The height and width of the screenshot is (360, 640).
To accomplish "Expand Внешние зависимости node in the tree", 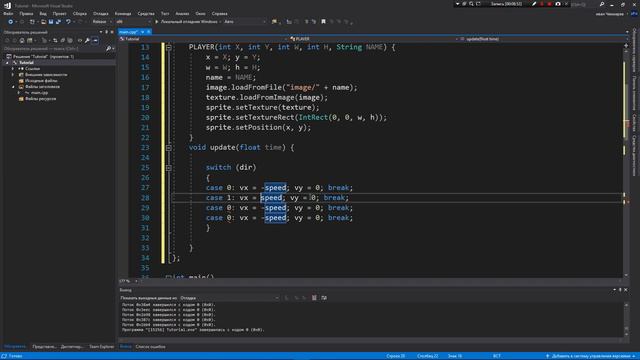I will point(13,75).
